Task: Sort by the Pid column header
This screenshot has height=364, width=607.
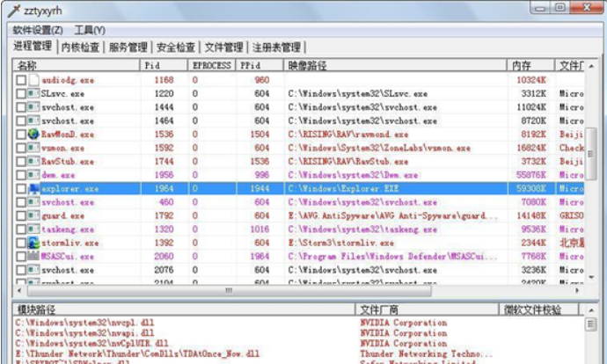Action: click(x=164, y=65)
